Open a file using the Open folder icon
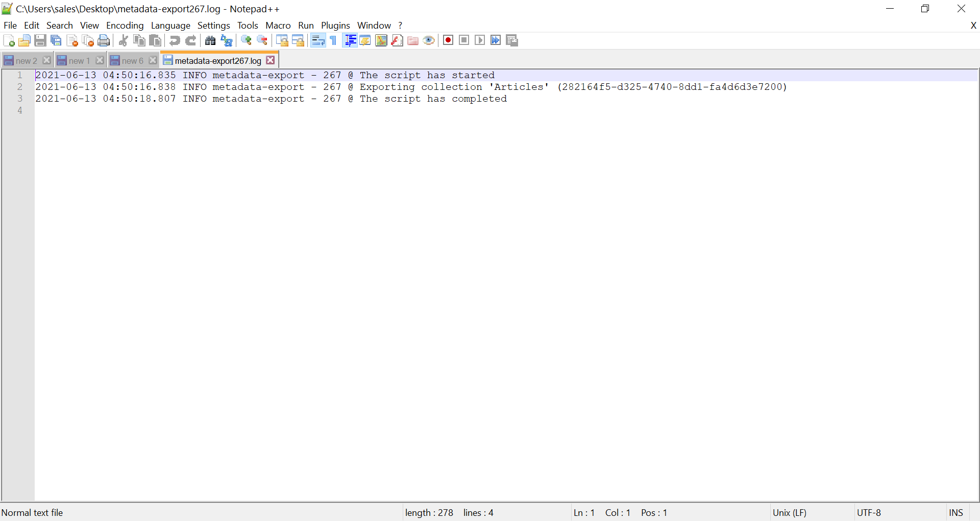The width and height of the screenshot is (980, 521). pos(24,40)
